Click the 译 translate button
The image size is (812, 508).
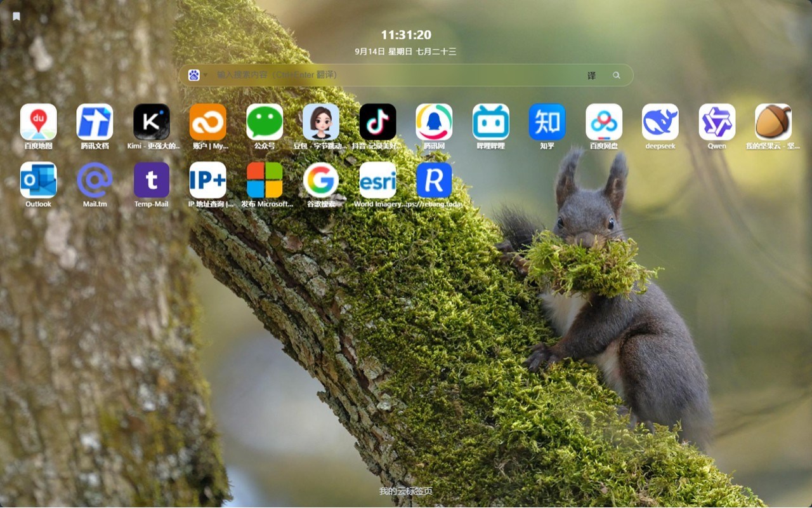[x=591, y=75]
